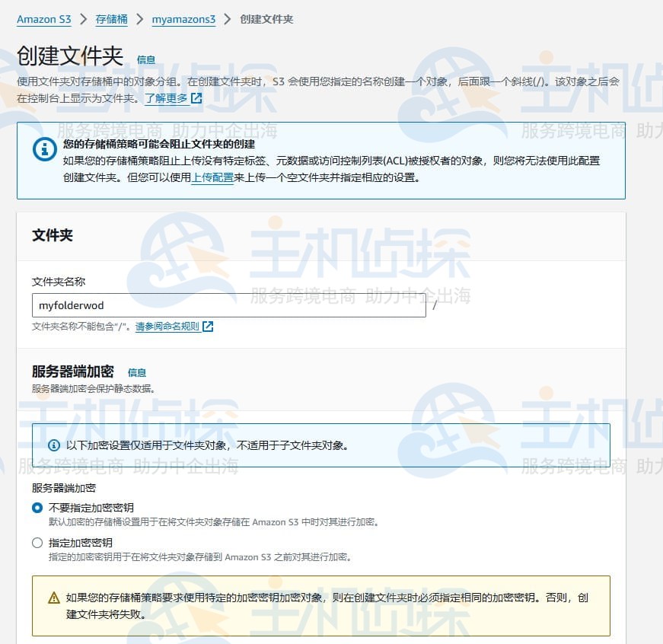Screen dimensions: 663x644
Task: Click 信息 next to the 创建文件夹 title
Action: 146,59
